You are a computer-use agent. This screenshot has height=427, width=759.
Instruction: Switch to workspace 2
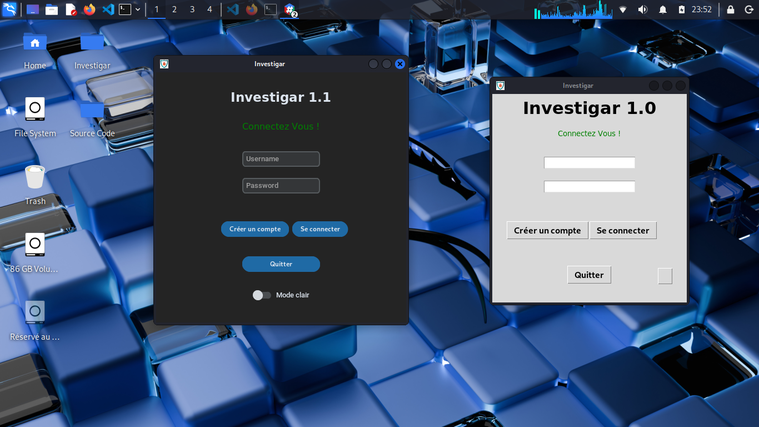(x=174, y=9)
